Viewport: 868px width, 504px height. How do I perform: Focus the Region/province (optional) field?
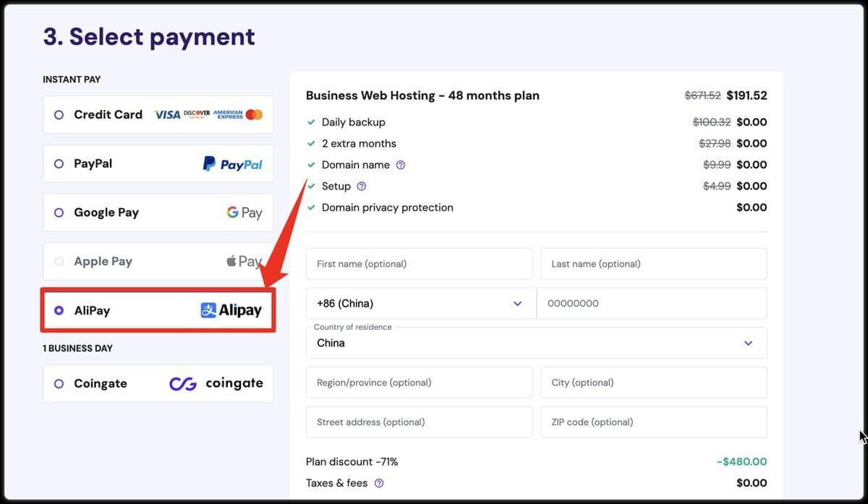[420, 383]
